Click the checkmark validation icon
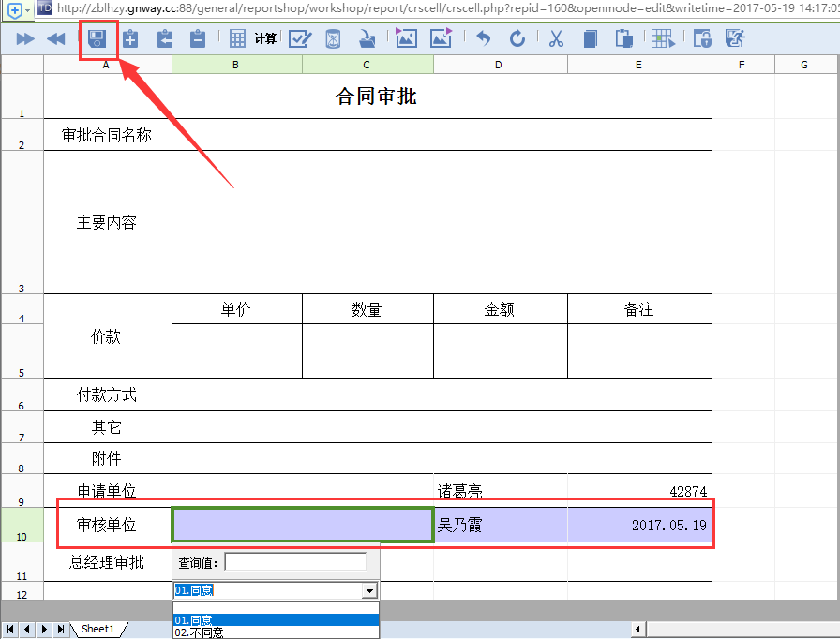840x639 pixels. (x=299, y=38)
